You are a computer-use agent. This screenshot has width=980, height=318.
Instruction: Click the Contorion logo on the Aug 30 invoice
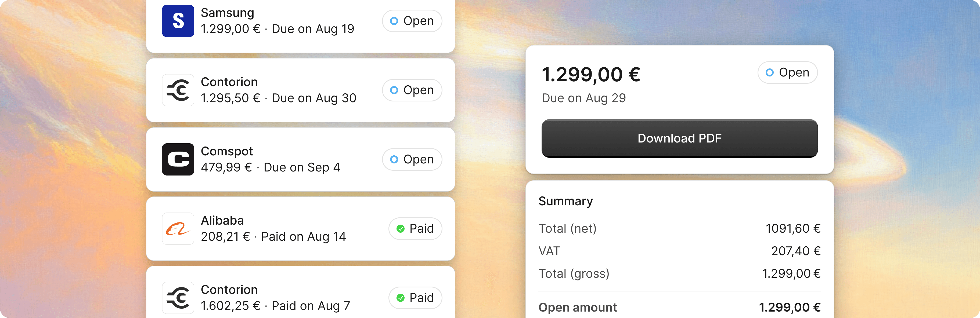point(178,90)
